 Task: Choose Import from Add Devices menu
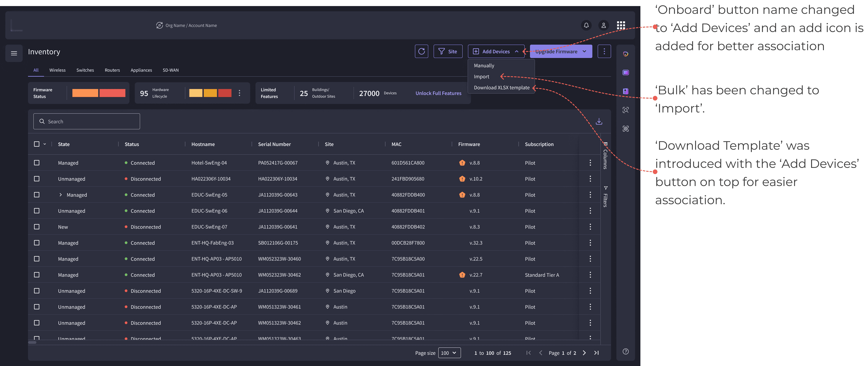coord(481,77)
